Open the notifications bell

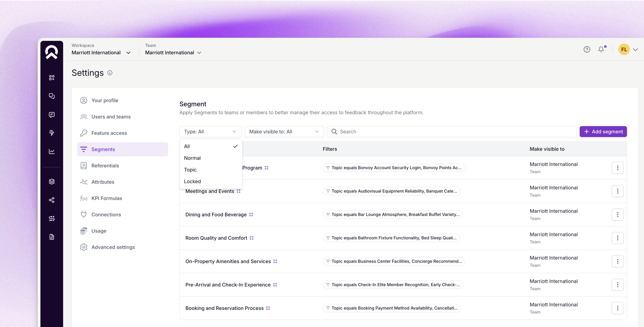click(601, 49)
